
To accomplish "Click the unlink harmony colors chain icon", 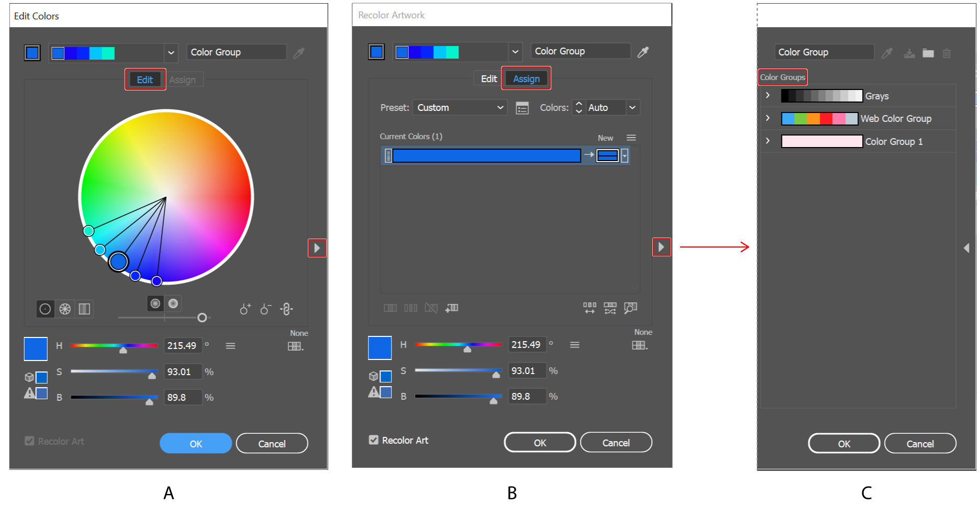I will [x=286, y=309].
